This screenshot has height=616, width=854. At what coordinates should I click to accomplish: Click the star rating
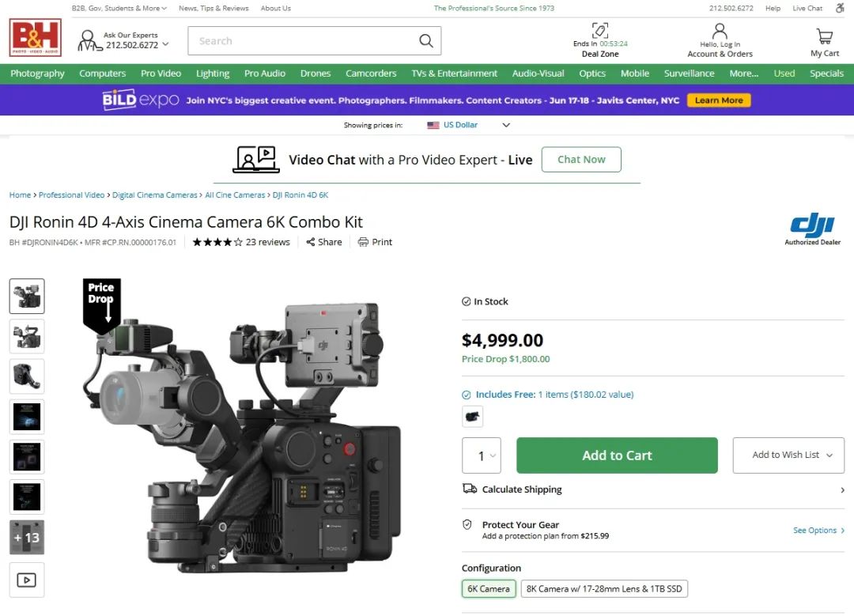point(217,243)
